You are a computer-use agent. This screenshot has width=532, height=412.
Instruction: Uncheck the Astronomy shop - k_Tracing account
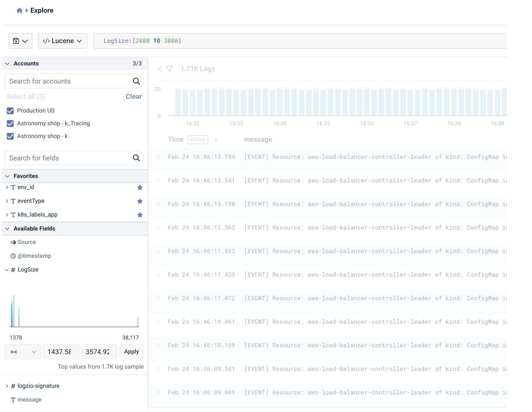click(x=10, y=123)
